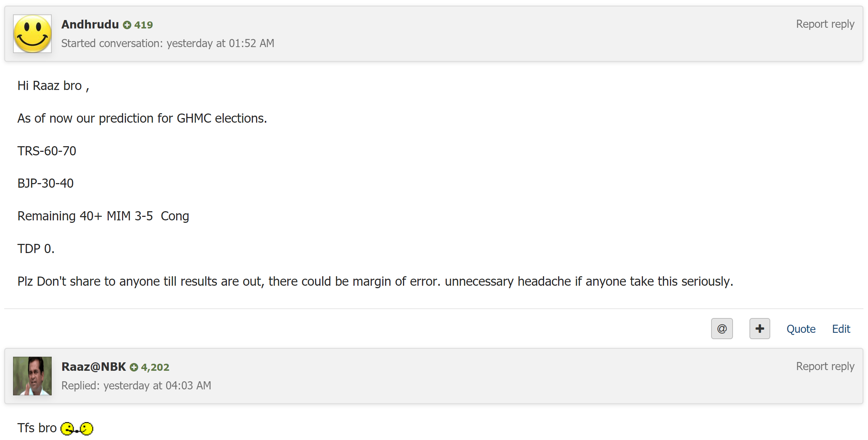
Task: Report Andhrudu's reply
Action: [x=825, y=24]
